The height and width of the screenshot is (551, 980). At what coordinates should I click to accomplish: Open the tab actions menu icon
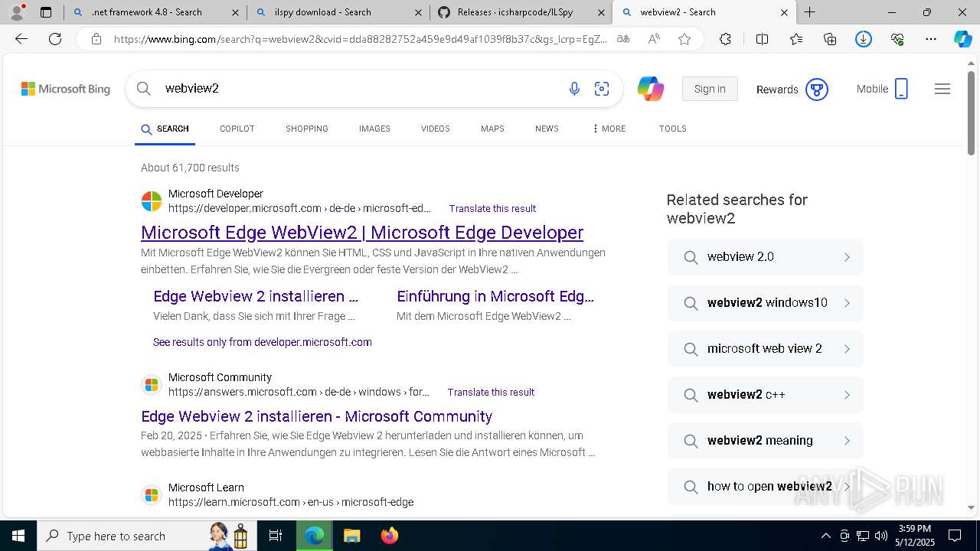[x=46, y=12]
